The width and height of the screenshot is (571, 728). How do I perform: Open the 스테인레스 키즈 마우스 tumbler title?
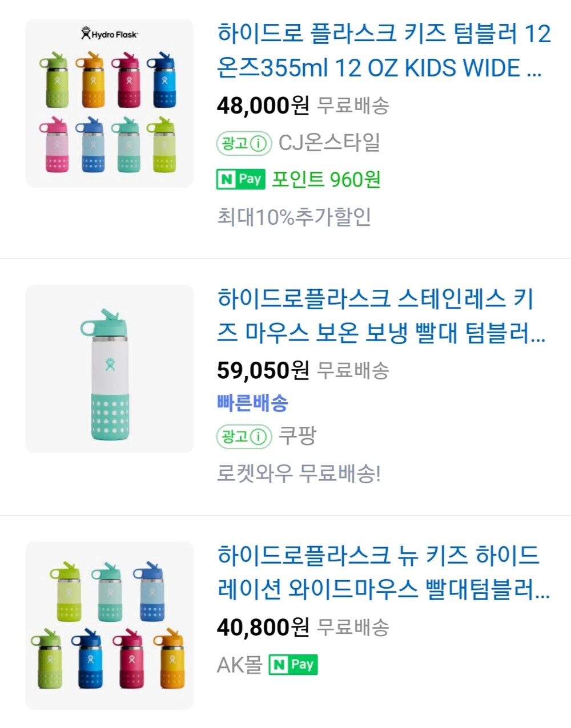click(381, 316)
